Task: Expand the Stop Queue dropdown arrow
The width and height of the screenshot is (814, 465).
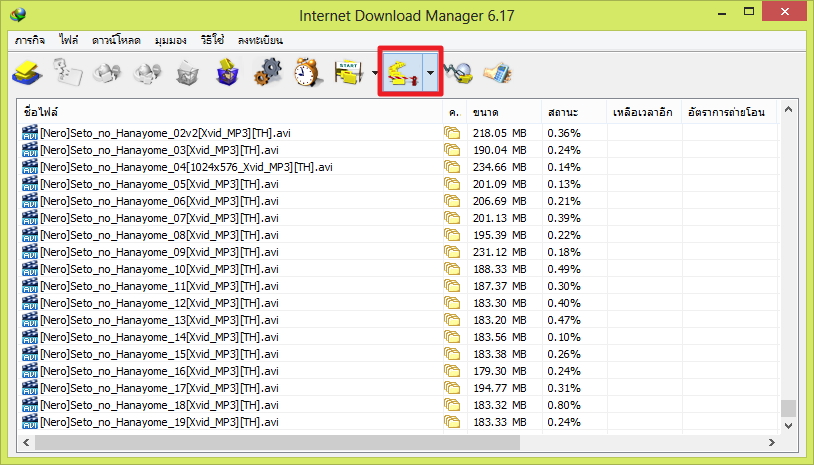Action: click(x=430, y=73)
